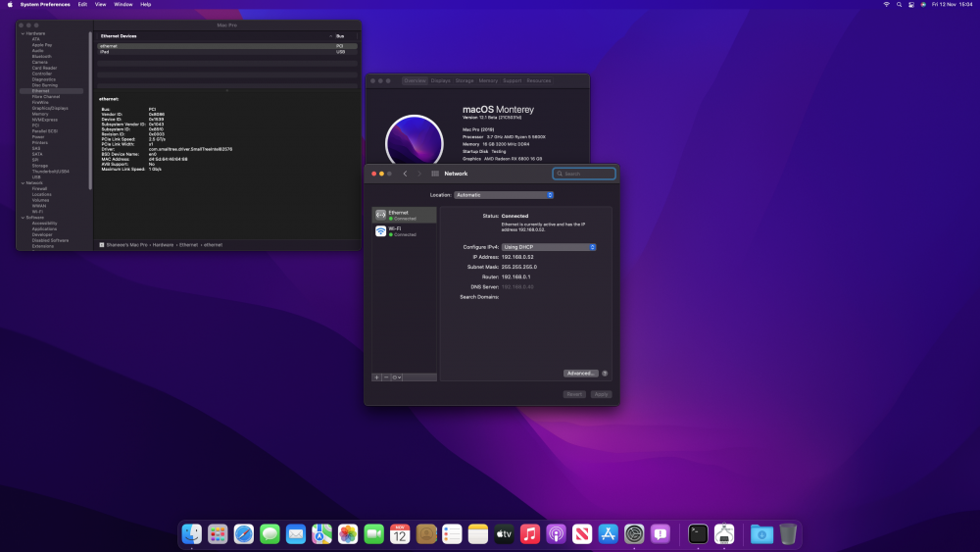Open Configure IPv4 dropdown Using DHCP
980x552 pixels.
coord(549,247)
